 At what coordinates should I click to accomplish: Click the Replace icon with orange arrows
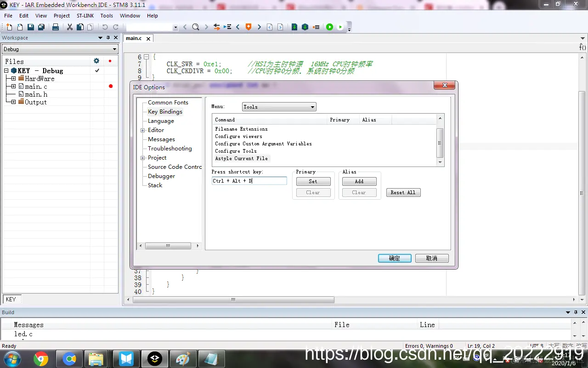[217, 27]
